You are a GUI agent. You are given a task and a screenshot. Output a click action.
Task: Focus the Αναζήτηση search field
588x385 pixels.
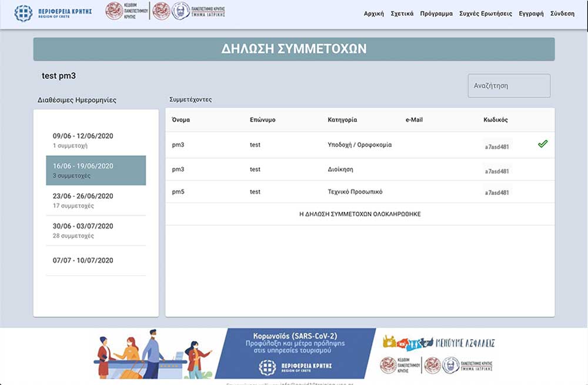[x=509, y=85]
